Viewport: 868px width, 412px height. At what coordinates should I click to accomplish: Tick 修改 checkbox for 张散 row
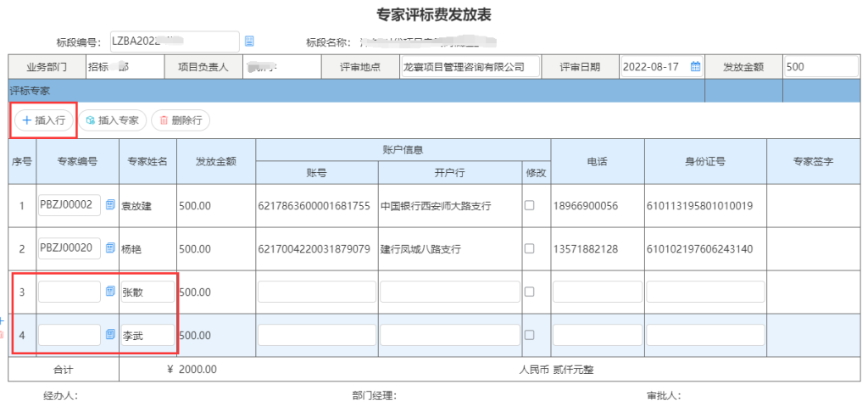(529, 292)
